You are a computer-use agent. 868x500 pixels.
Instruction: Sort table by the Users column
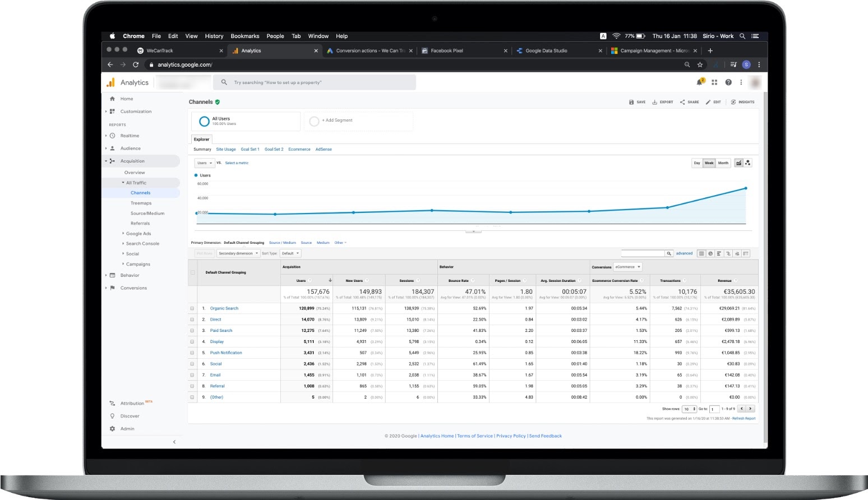point(301,280)
